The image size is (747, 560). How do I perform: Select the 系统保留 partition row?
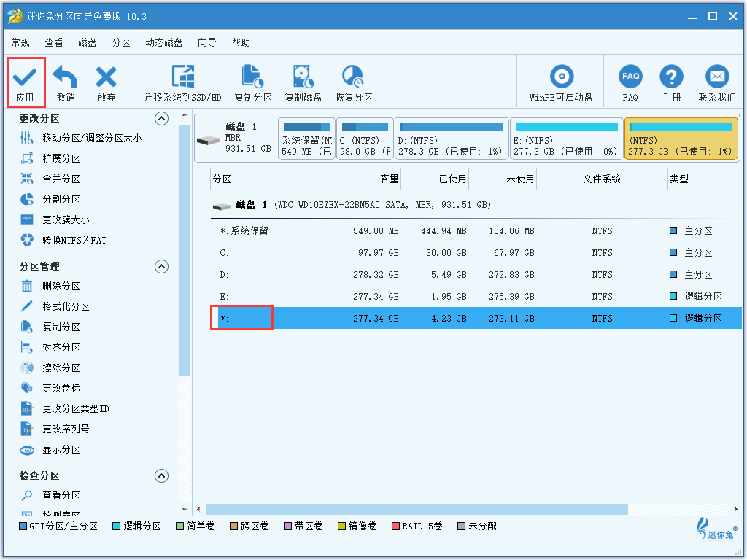[x=476, y=231]
